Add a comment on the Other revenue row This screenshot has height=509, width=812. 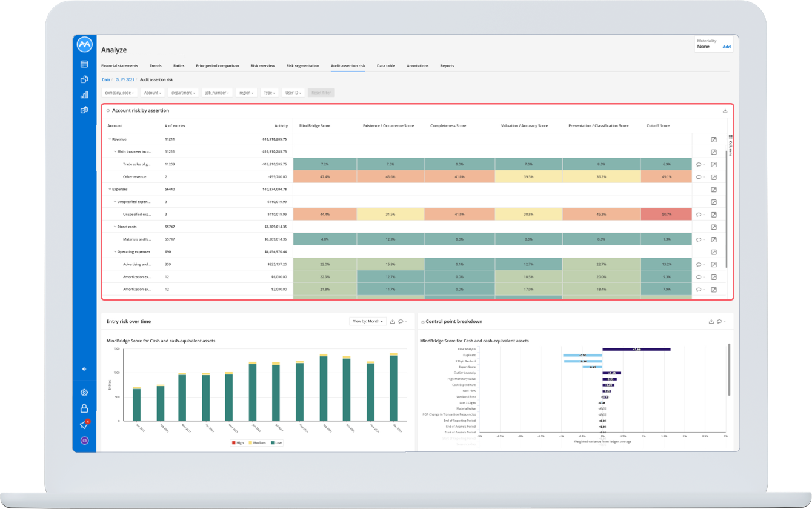coord(700,177)
